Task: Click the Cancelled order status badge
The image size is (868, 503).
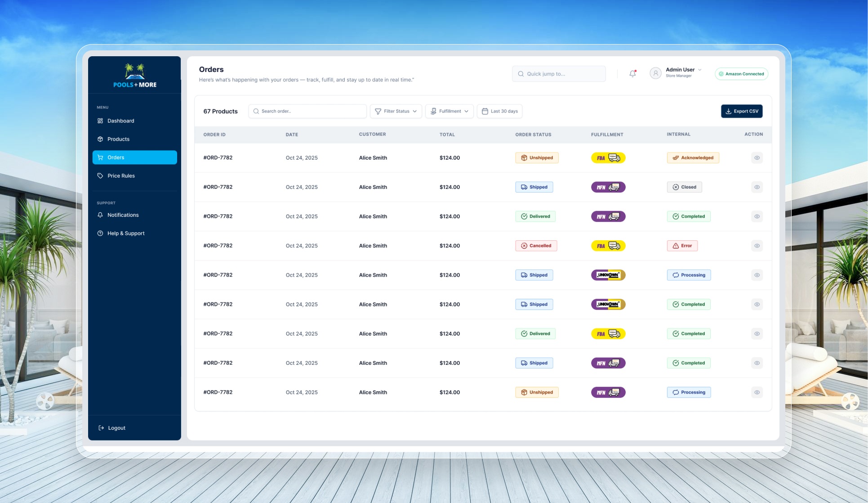Action: (536, 246)
